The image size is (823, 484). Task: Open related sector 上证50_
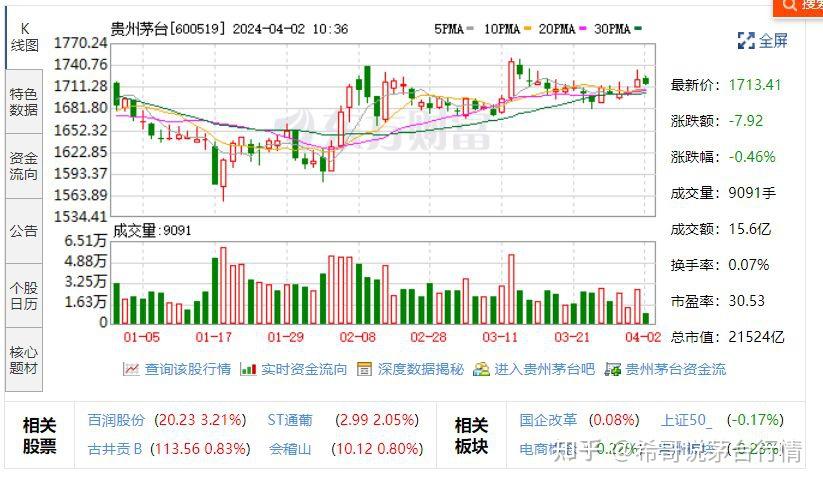(686, 420)
